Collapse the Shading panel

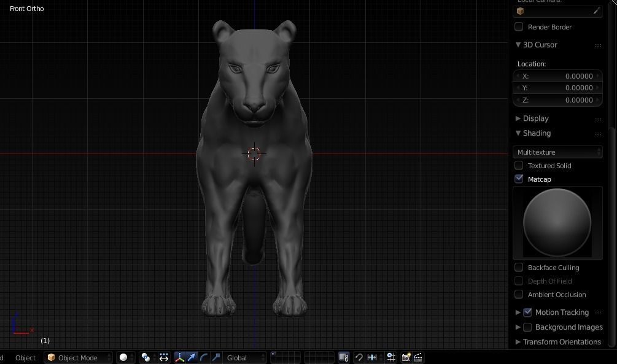click(x=518, y=133)
